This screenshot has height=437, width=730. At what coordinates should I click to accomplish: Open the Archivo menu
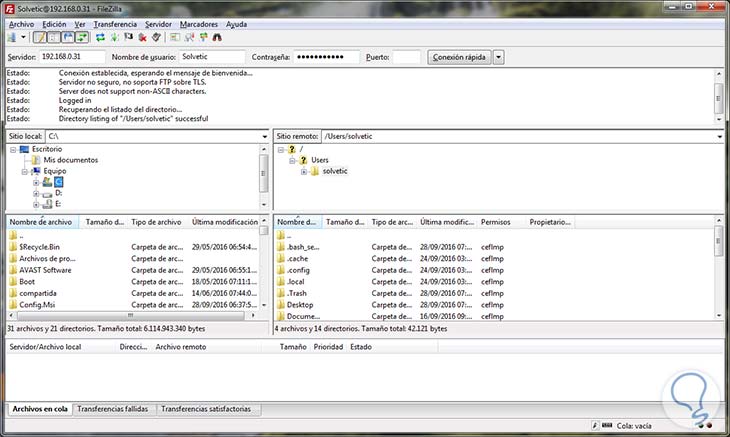(21, 24)
